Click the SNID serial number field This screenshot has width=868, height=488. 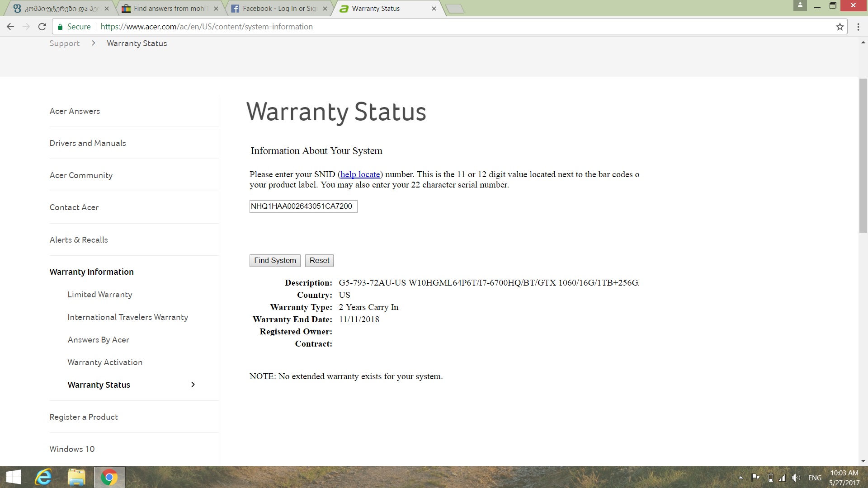coord(303,206)
